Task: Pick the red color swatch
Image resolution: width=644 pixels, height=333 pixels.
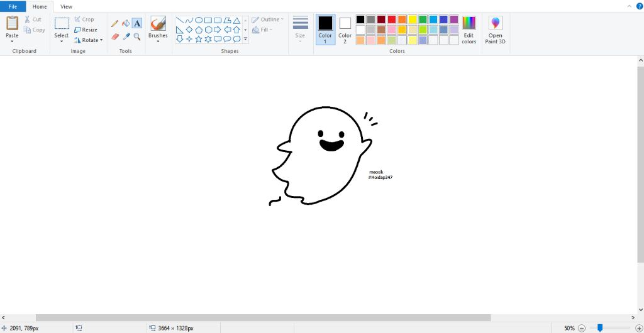Action: tap(392, 19)
